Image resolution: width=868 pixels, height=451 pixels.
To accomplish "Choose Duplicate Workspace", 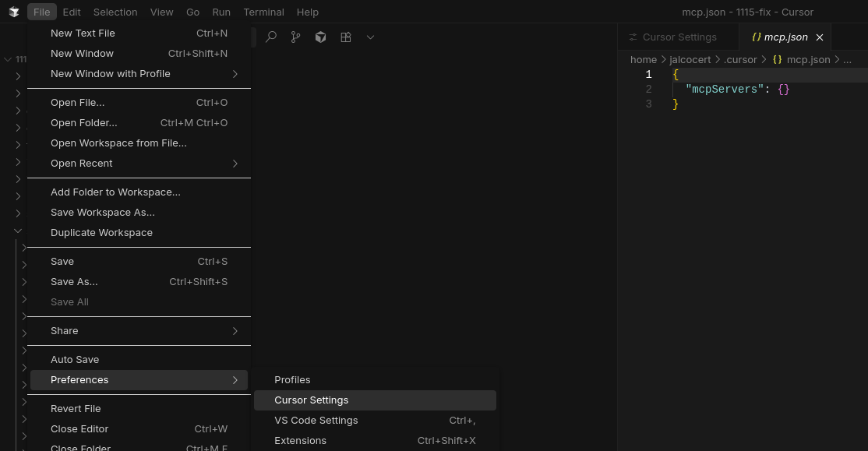I will tap(139, 232).
